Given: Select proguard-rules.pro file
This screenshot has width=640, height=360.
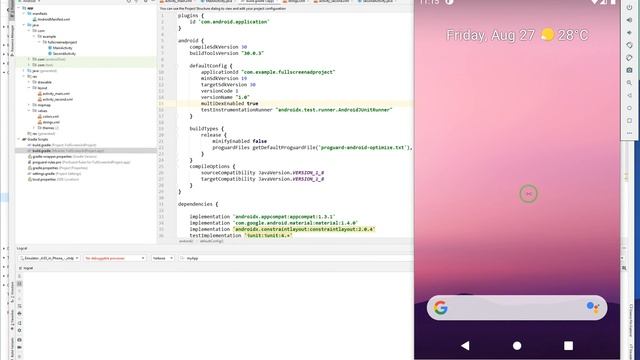Looking at the screenshot, I should tap(79, 162).
